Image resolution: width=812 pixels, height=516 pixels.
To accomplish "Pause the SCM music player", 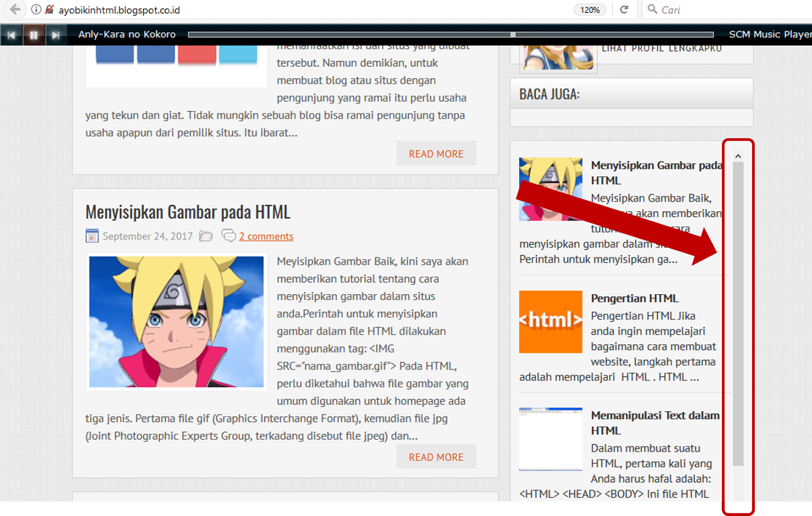I will point(33,35).
